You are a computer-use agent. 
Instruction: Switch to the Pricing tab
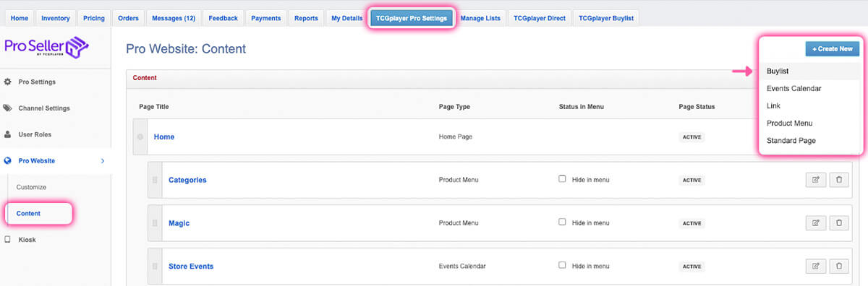tap(94, 18)
